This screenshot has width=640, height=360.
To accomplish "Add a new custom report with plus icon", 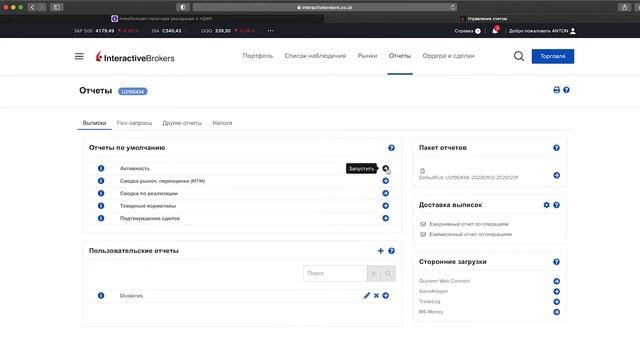I will click(x=380, y=251).
